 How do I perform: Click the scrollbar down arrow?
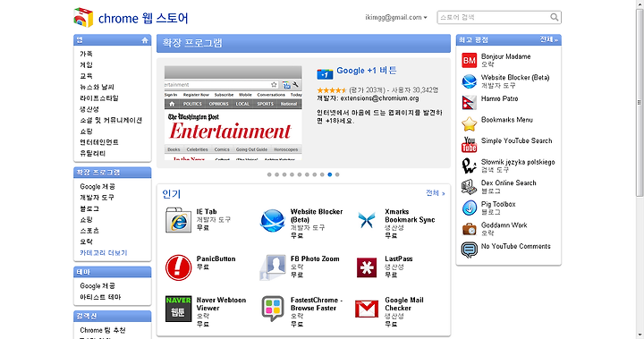click(x=640, y=335)
